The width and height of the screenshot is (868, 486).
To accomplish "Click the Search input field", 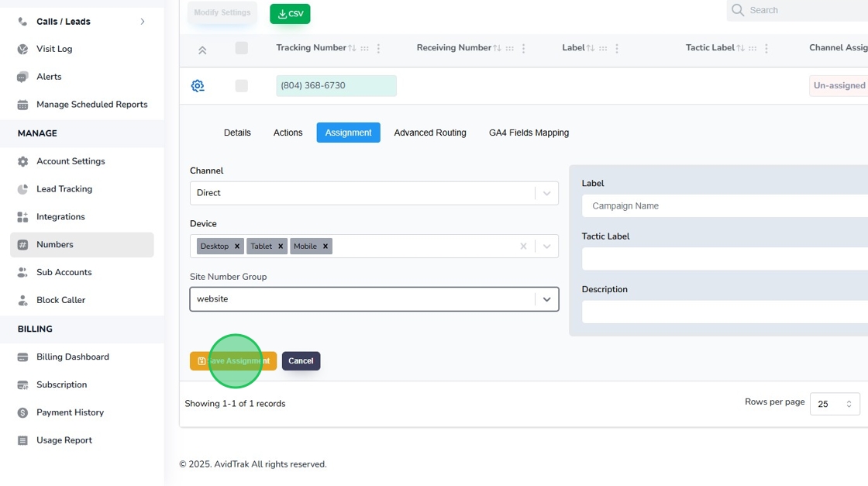I will click(797, 10).
